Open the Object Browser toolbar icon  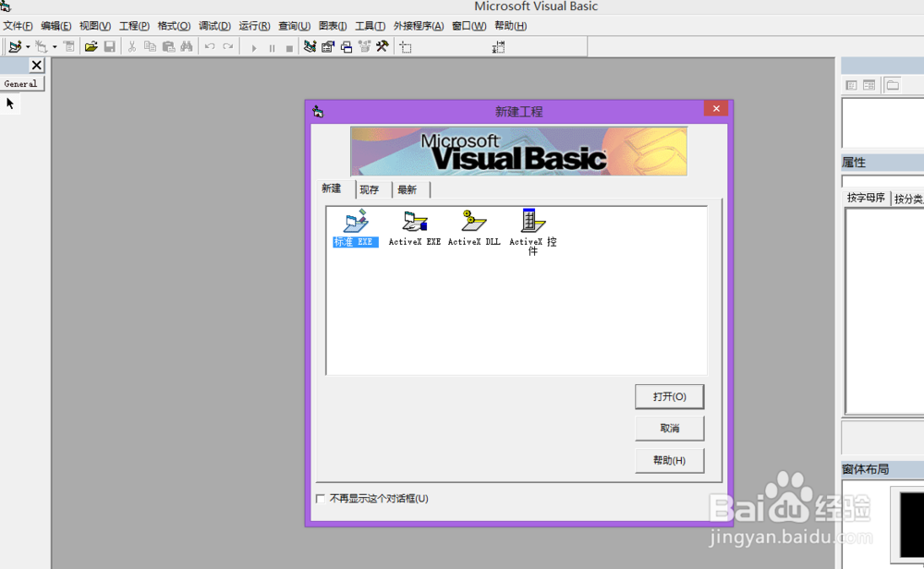coord(365,46)
